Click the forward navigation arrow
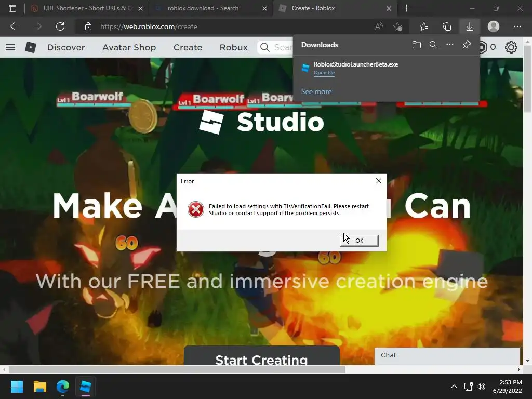Screen dimensions: 532x399 click(37, 26)
